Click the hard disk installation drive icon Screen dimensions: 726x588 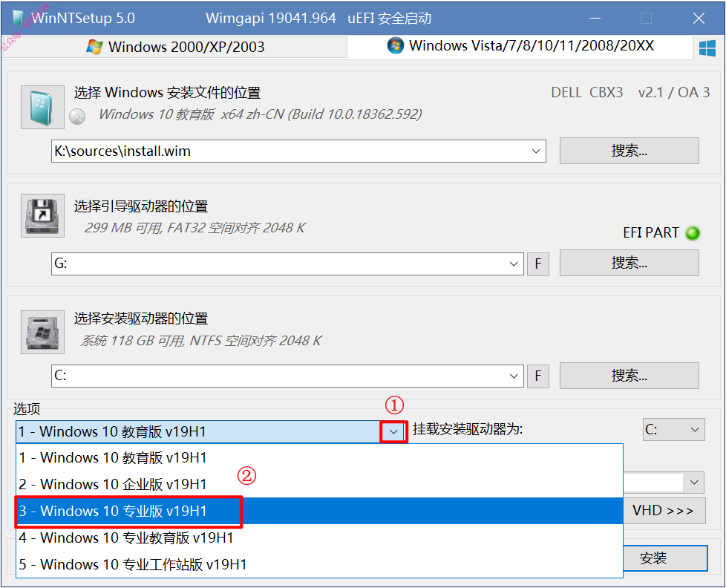(x=42, y=332)
